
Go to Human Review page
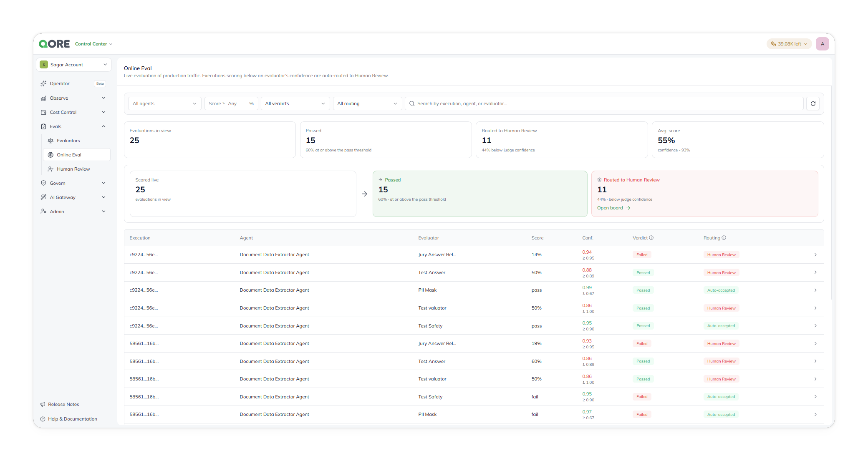[x=77, y=169]
